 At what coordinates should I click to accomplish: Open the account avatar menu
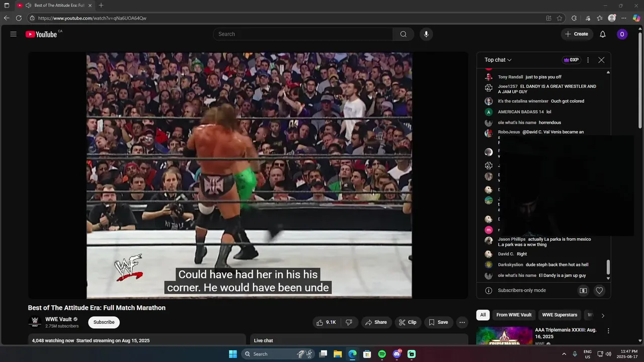click(622, 34)
